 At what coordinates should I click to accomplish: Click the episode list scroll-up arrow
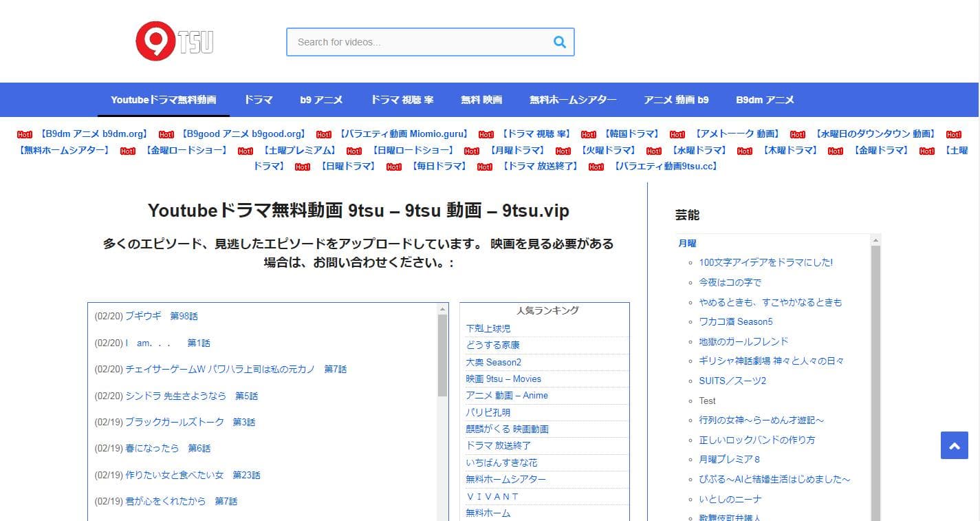443,310
